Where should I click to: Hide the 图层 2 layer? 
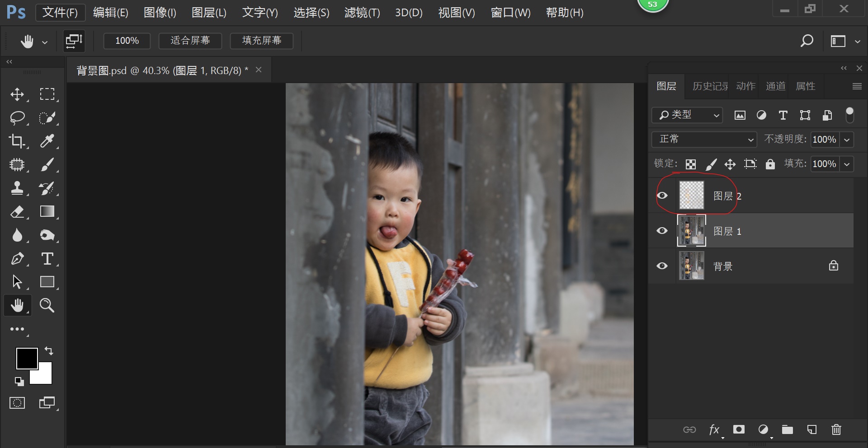662,196
